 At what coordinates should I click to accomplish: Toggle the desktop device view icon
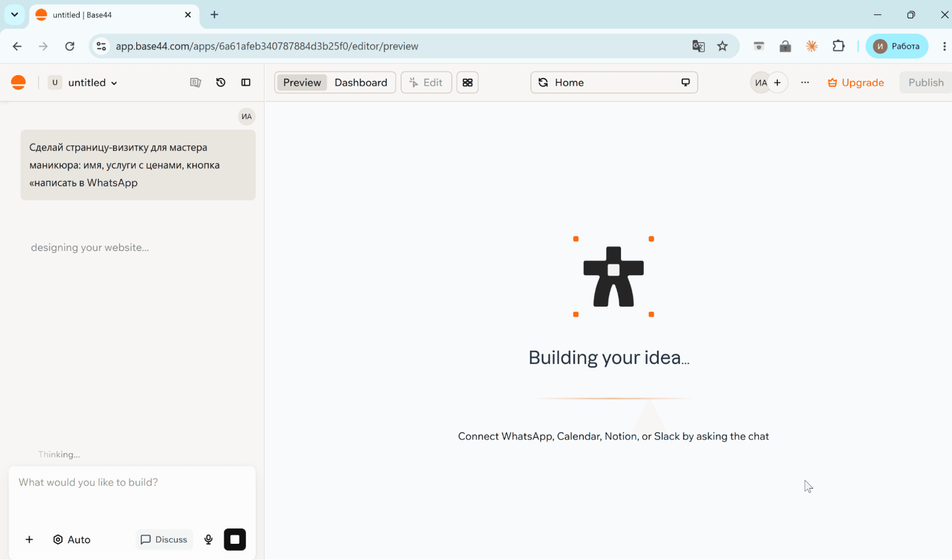point(685,82)
